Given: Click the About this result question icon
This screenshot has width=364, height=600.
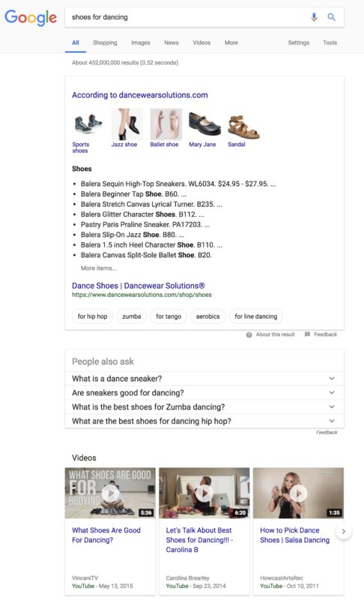Looking at the screenshot, I should click(249, 334).
